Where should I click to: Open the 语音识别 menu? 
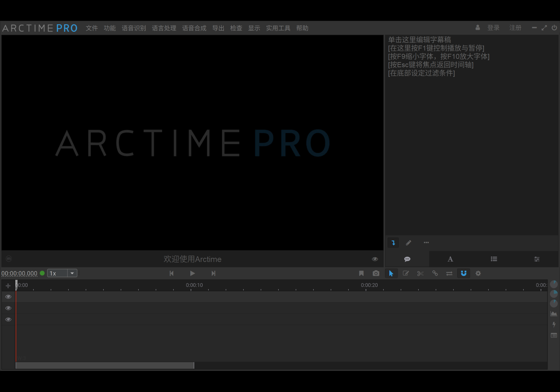134,28
